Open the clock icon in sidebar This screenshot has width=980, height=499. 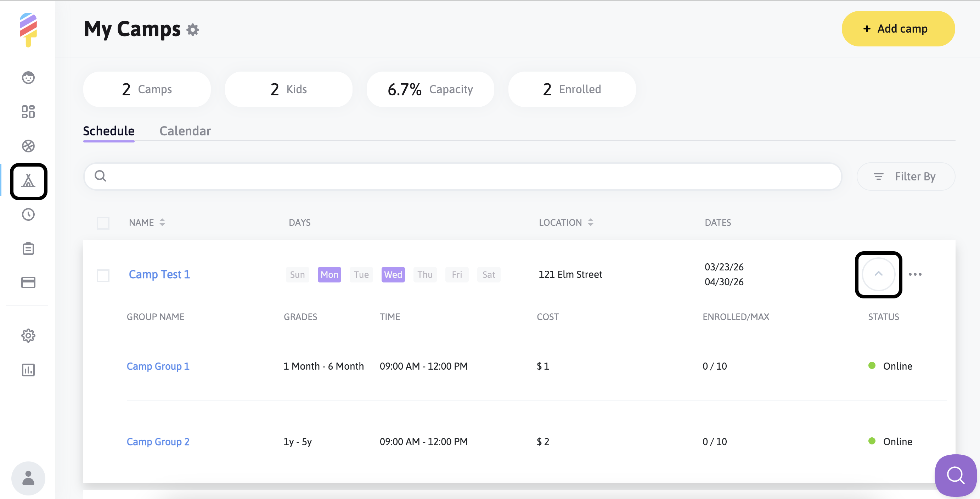(x=28, y=215)
